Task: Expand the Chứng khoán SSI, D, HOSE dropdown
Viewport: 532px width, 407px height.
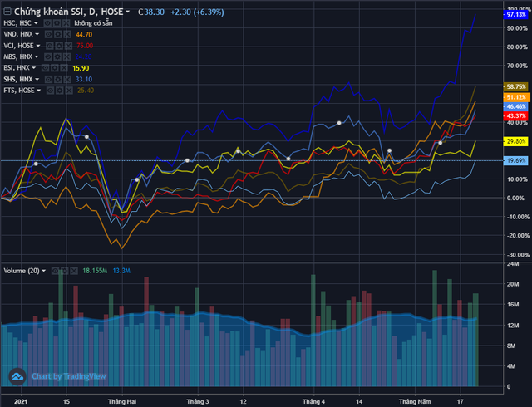Action: [x=127, y=12]
